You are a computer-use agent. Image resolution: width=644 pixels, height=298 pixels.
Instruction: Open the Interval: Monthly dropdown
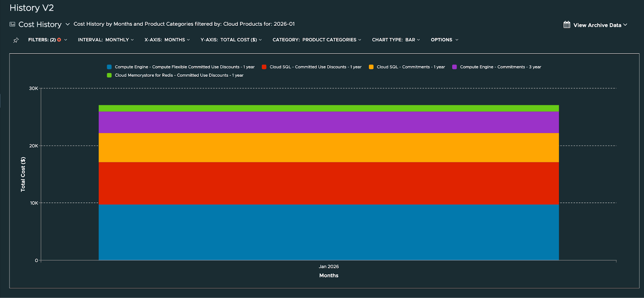click(105, 40)
